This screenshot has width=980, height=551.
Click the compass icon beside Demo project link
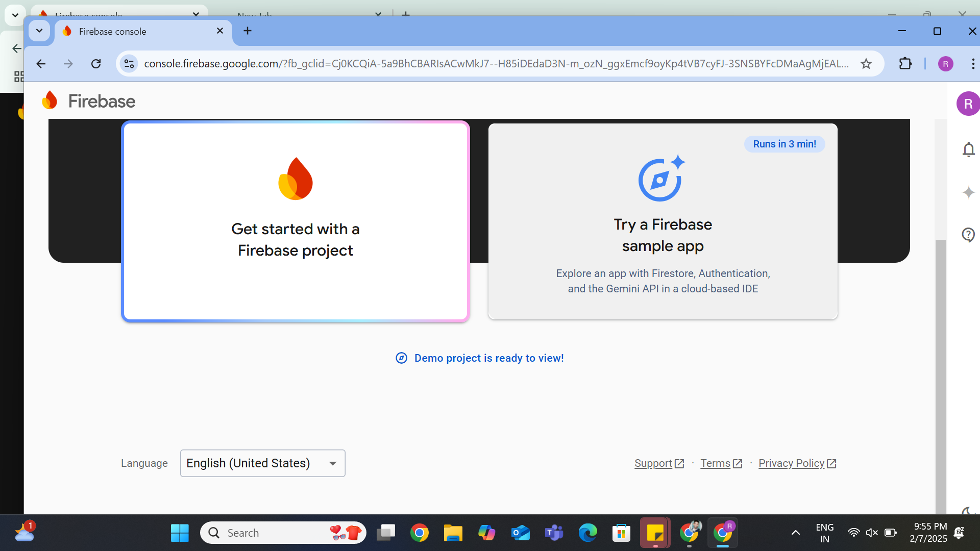pyautogui.click(x=402, y=358)
